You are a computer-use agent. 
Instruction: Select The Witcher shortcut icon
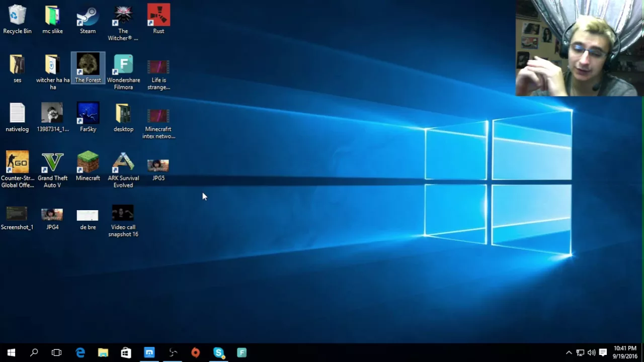(x=123, y=23)
